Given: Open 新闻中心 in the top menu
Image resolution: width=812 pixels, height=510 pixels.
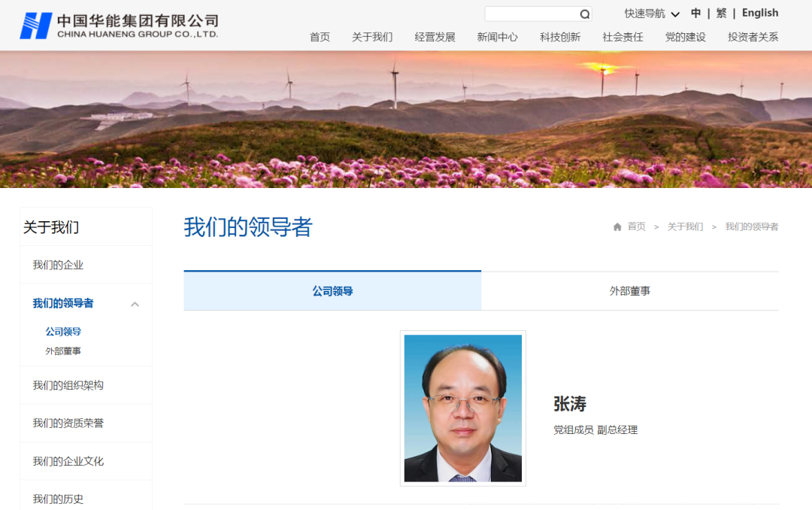Looking at the screenshot, I should click(497, 38).
